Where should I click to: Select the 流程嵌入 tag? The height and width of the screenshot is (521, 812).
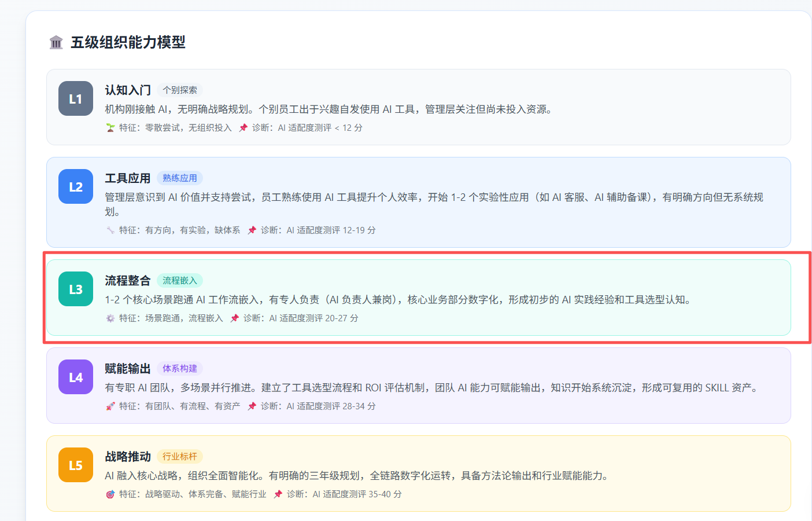click(180, 280)
